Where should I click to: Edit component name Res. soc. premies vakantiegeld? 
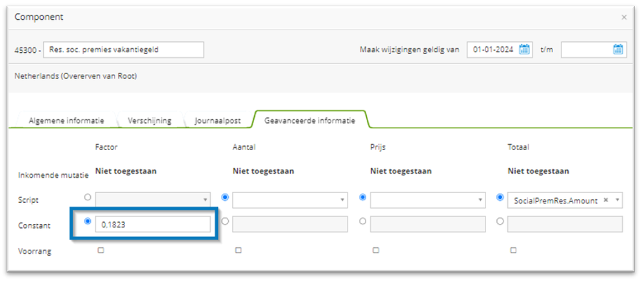point(123,50)
